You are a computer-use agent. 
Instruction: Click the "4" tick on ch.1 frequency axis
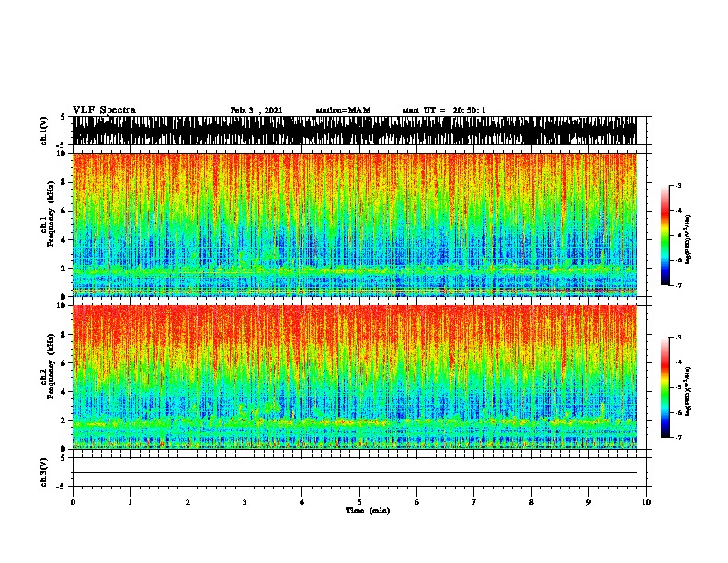(x=64, y=240)
